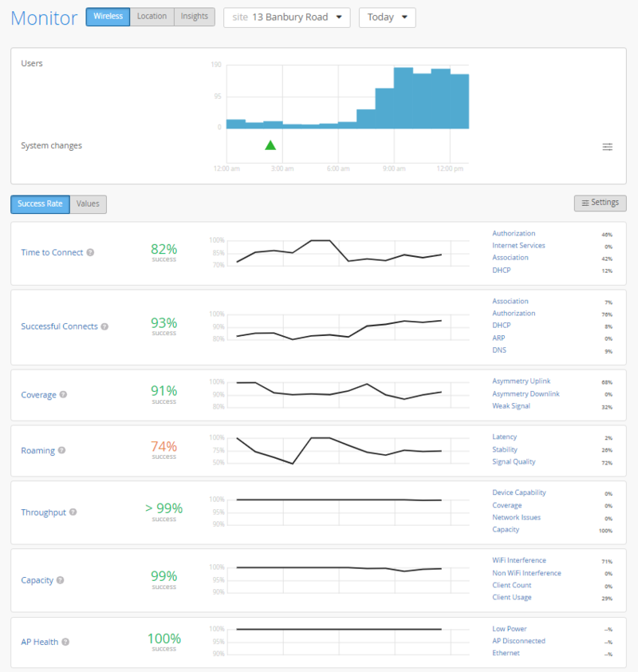Image resolution: width=638 pixels, height=672 pixels.
Task: Click the green system change triangle marker
Action: [270, 145]
